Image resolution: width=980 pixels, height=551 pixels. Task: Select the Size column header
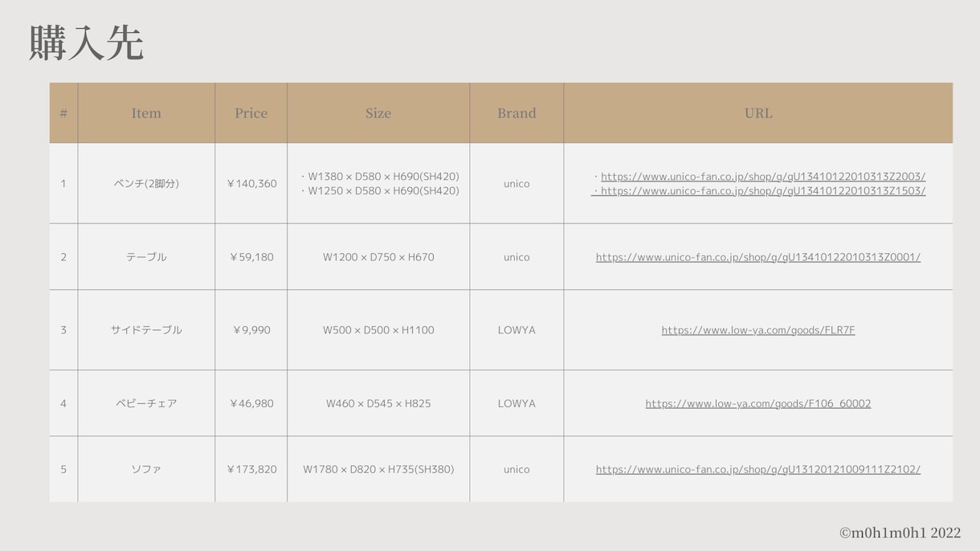click(378, 113)
